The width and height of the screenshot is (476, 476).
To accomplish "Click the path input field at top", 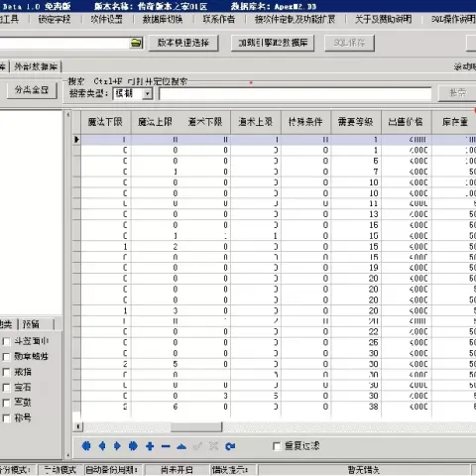I will pyautogui.click(x=64, y=43).
